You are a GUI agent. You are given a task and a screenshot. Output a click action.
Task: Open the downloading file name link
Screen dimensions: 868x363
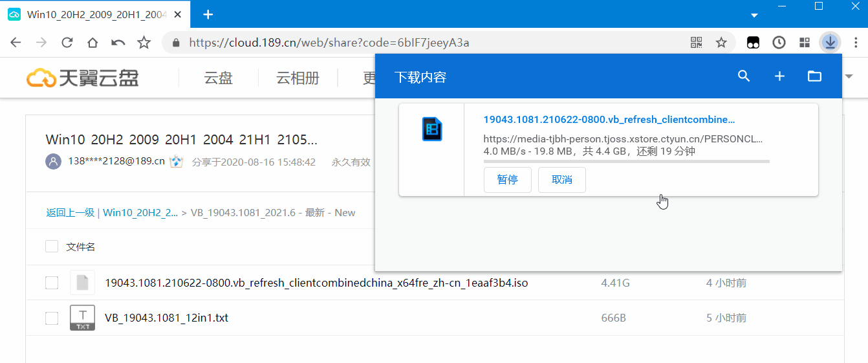(x=609, y=120)
